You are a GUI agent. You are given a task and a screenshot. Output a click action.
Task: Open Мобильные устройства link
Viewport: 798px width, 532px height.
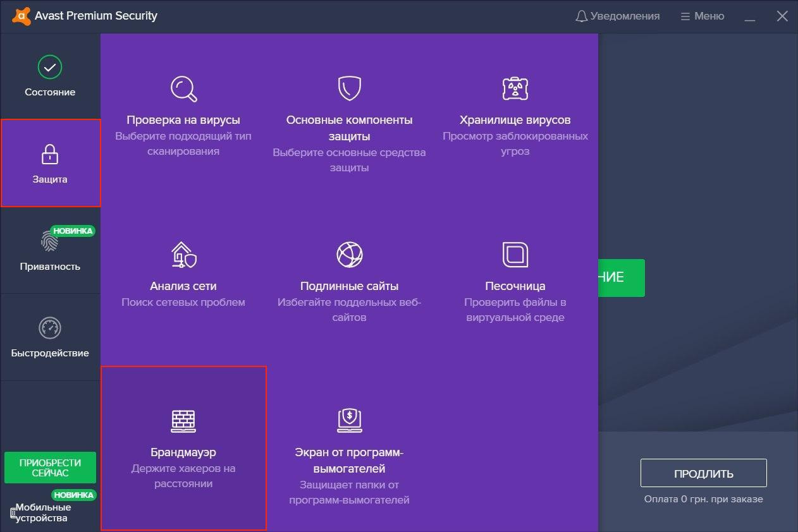(x=43, y=512)
